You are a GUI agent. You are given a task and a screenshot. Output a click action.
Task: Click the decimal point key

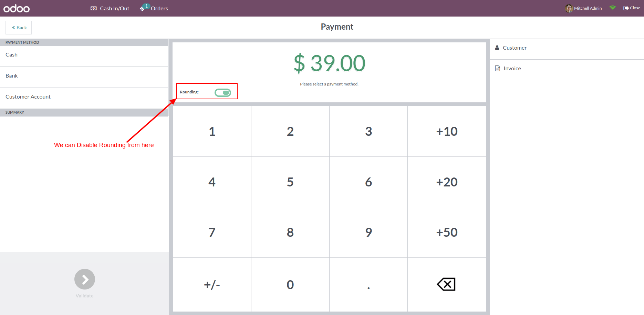point(368,285)
